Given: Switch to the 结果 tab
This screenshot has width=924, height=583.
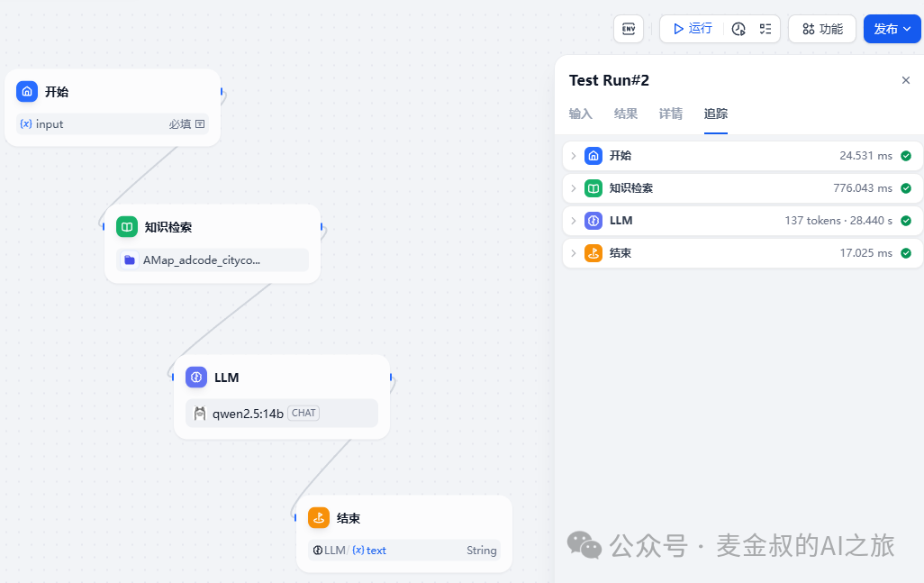Looking at the screenshot, I should point(625,114).
